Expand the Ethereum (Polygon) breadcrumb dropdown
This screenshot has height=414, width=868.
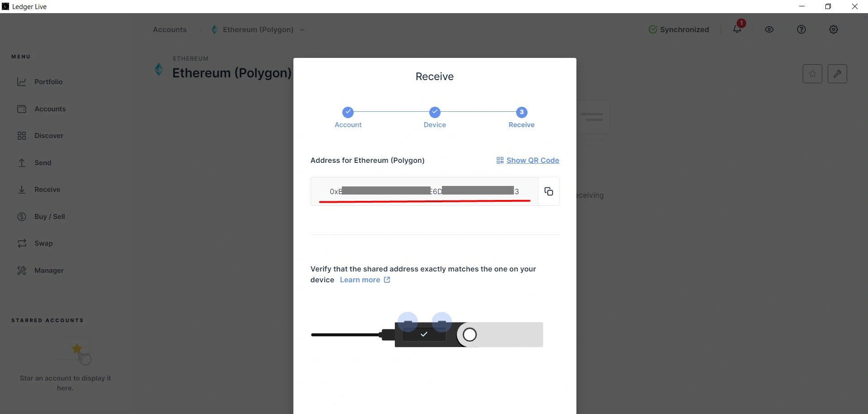pyautogui.click(x=302, y=30)
